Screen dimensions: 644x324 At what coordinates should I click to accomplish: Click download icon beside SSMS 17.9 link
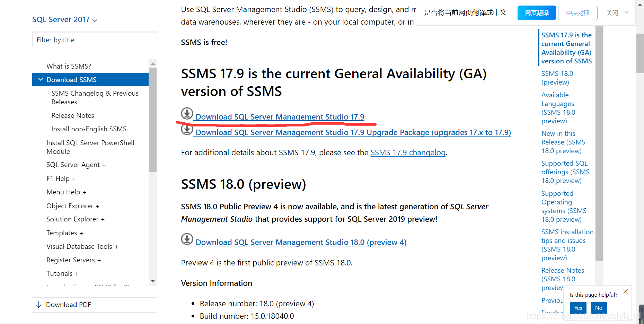pos(187,113)
